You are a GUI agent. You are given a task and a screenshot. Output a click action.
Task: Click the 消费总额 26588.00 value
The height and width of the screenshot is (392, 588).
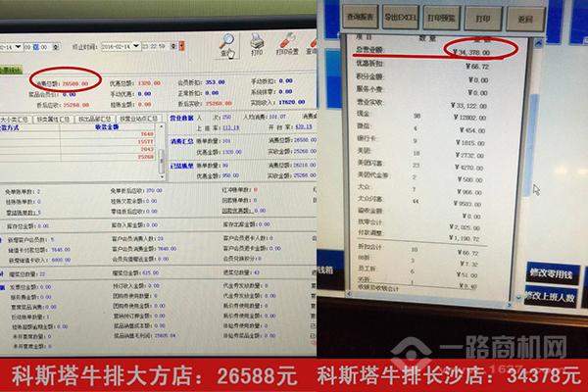(x=75, y=83)
